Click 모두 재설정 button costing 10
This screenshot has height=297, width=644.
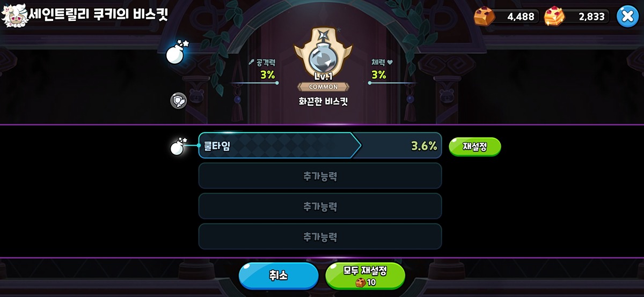[365, 276]
